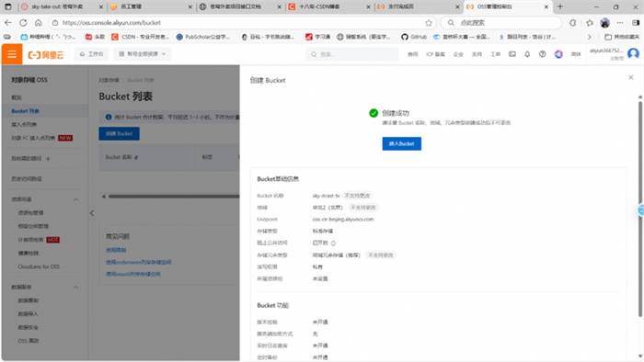
Task: Open browser settings ellipsis menu
Action: coord(620,23)
